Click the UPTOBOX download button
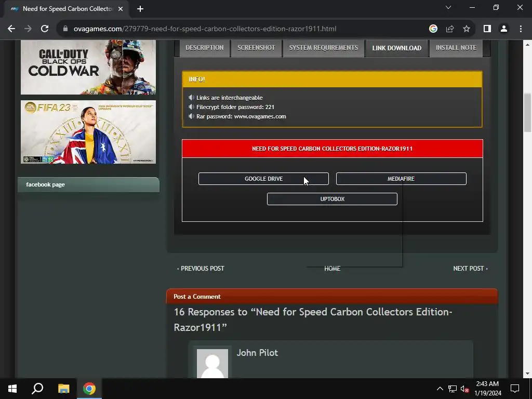 coord(332,199)
